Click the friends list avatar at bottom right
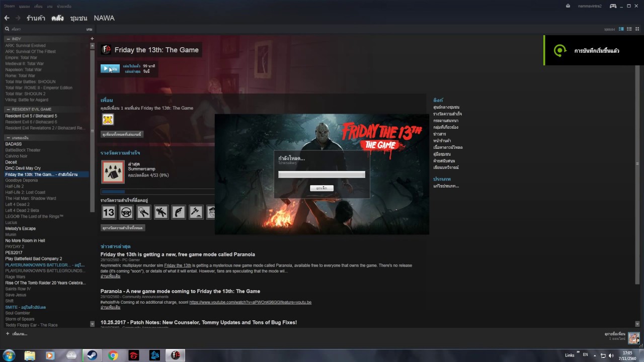644x362 pixels. tap(633, 338)
